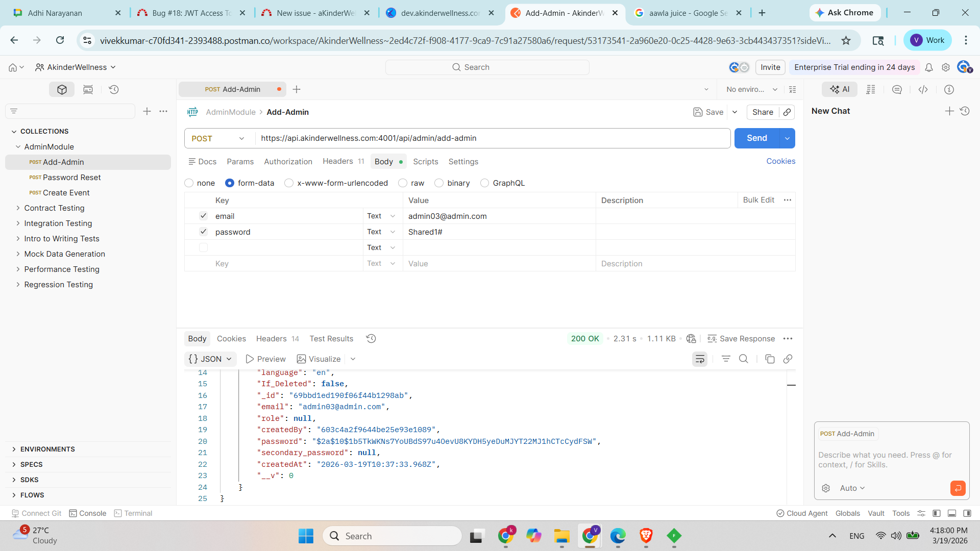
Task: Click the Collections cube icon
Action: tap(62, 89)
